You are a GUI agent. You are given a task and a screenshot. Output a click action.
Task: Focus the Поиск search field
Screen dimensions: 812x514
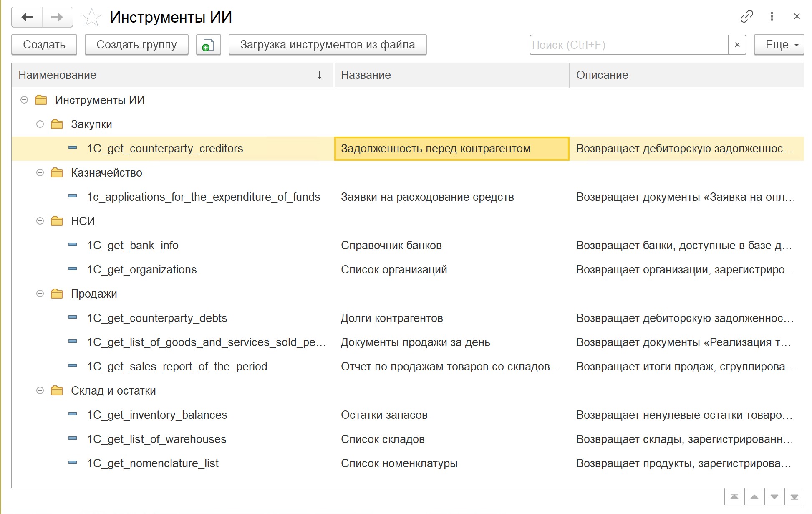click(x=629, y=45)
